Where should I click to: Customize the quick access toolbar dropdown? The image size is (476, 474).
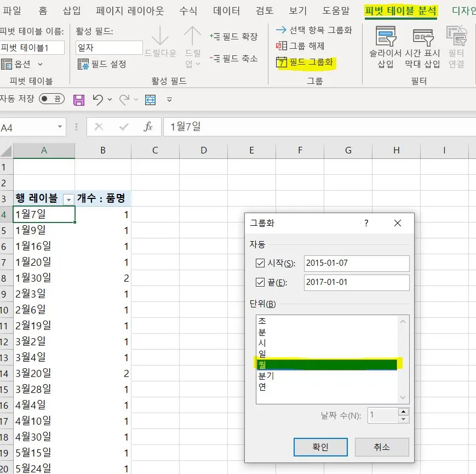tap(169, 100)
